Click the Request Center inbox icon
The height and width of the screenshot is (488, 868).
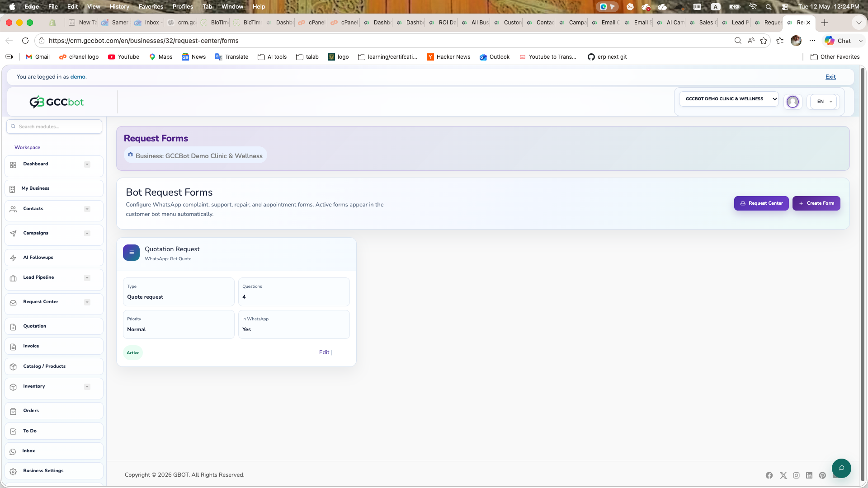(13, 303)
